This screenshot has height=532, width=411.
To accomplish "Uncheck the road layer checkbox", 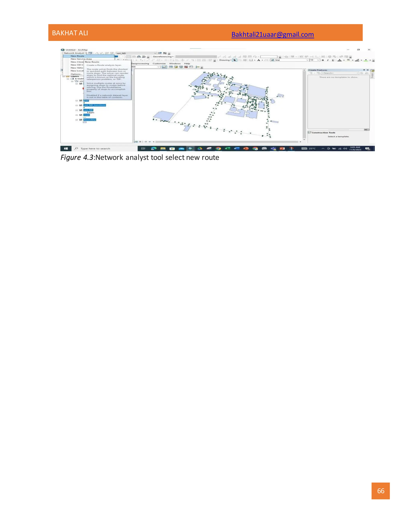I will [81, 115].
